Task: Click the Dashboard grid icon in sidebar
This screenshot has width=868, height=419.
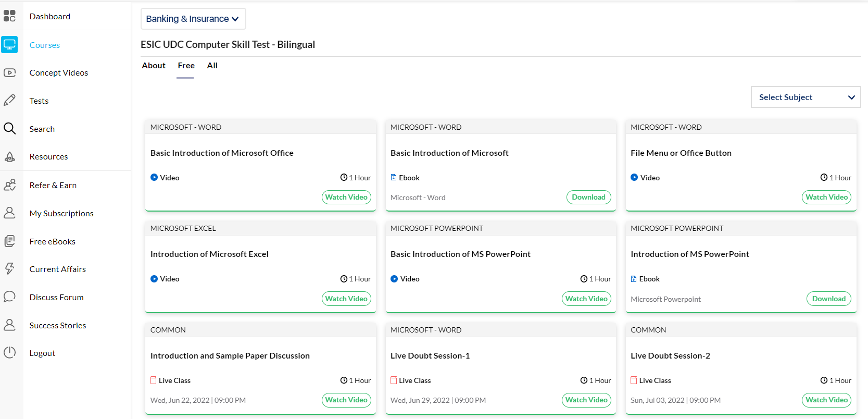Action: coord(9,16)
